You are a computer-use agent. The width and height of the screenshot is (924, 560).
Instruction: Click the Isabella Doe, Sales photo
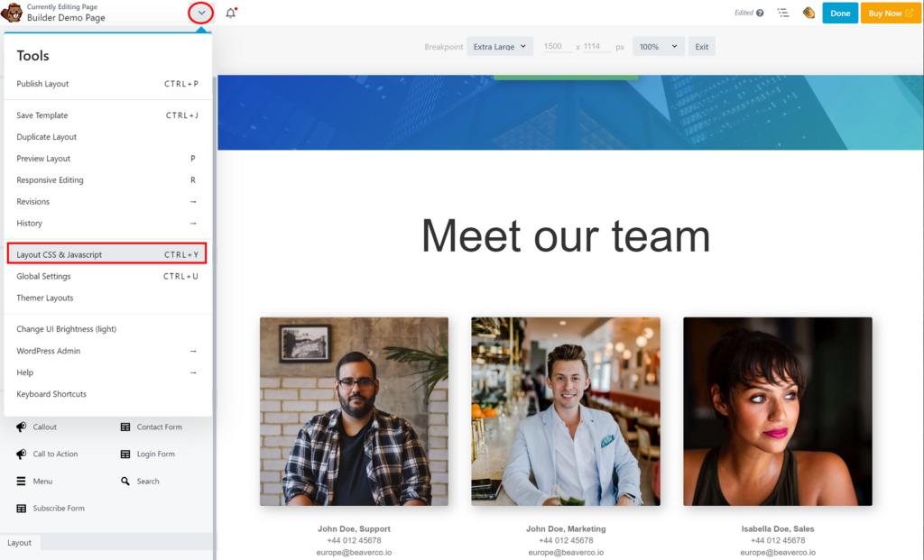click(x=778, y=411)
